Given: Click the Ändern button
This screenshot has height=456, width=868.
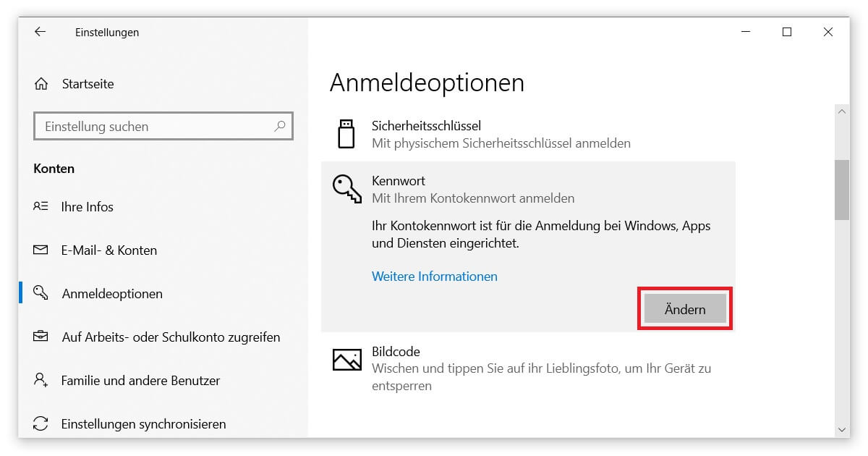Looking at the screenshot, I should tap(684, 308).
